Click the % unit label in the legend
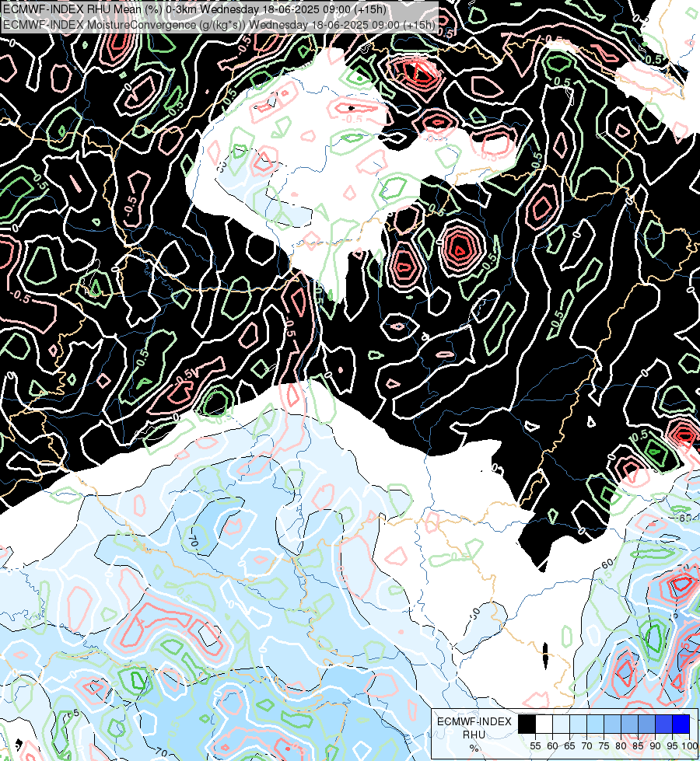 coord(474,749)
